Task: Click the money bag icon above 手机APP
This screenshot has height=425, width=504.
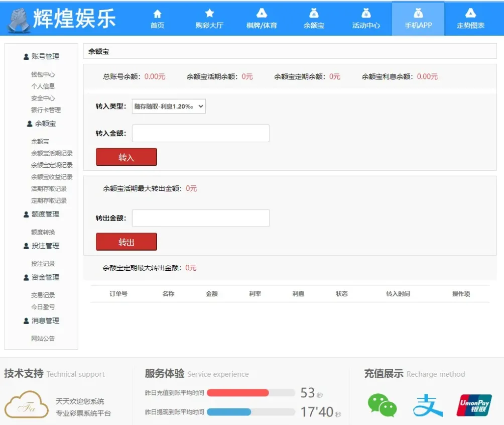Action: pos(418,13)
